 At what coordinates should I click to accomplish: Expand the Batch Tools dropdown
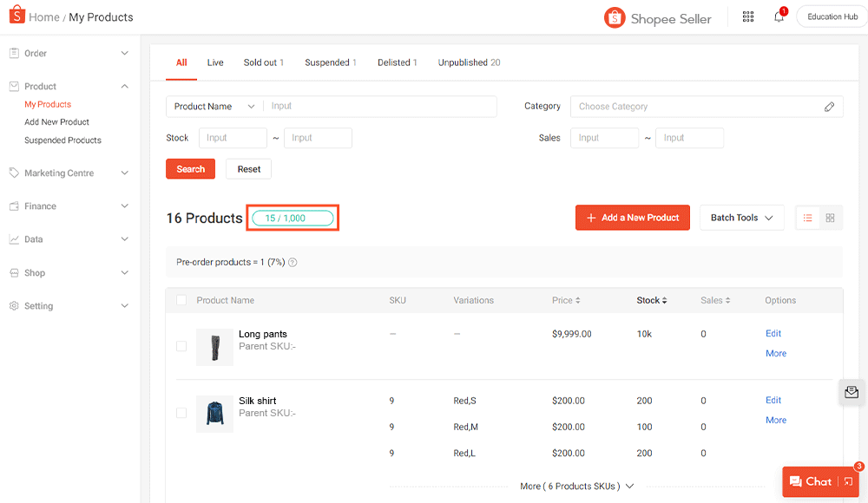coord(741,218)
